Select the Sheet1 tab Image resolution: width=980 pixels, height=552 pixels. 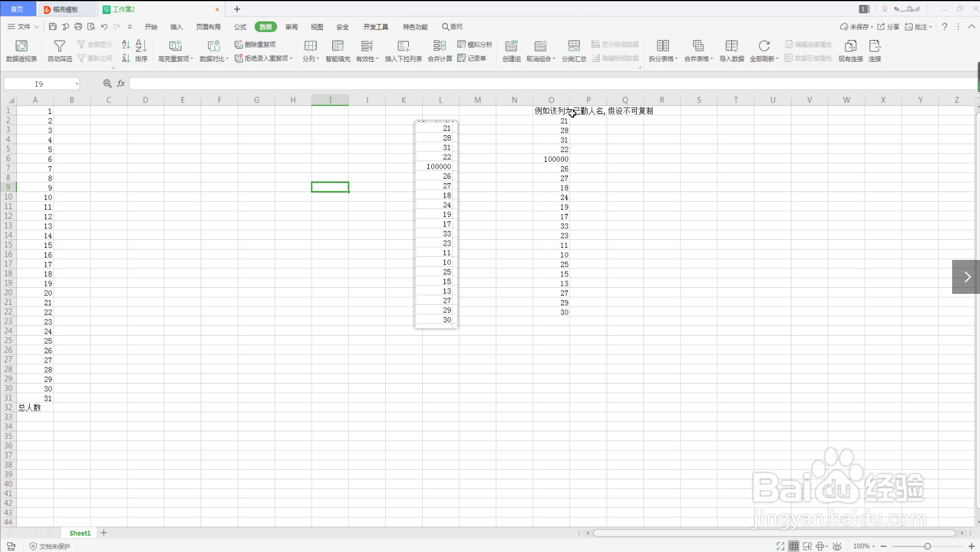tap(80, 533)
